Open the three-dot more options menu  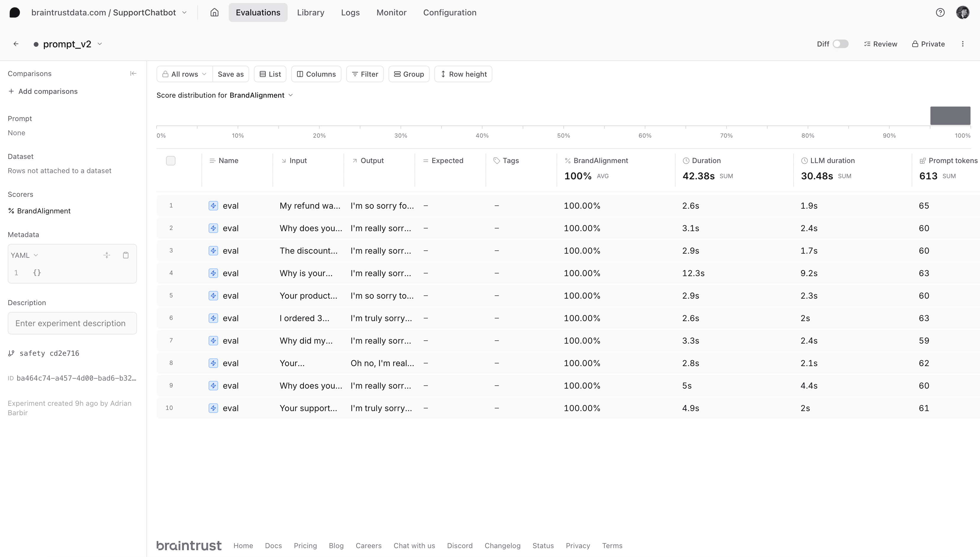(963, 44)
